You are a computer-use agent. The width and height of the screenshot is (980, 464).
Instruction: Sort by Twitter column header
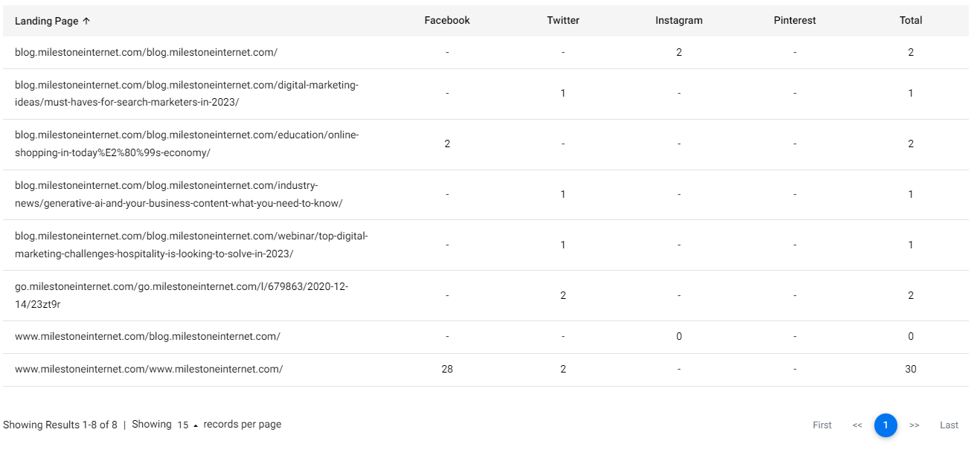(563, 21)
